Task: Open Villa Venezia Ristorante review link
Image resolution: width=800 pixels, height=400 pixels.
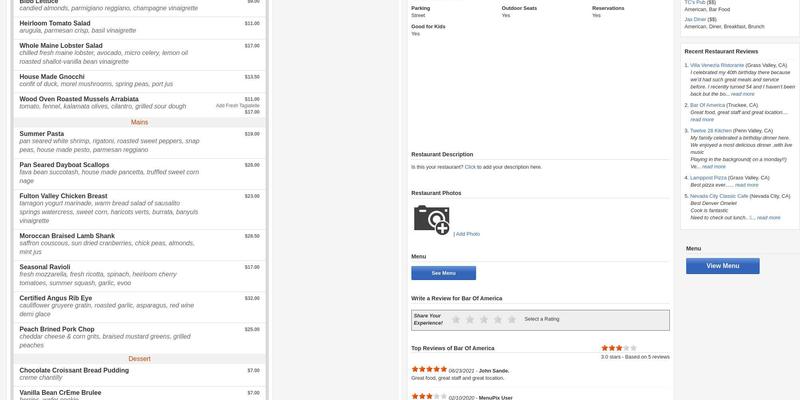Action: point(717,65)
